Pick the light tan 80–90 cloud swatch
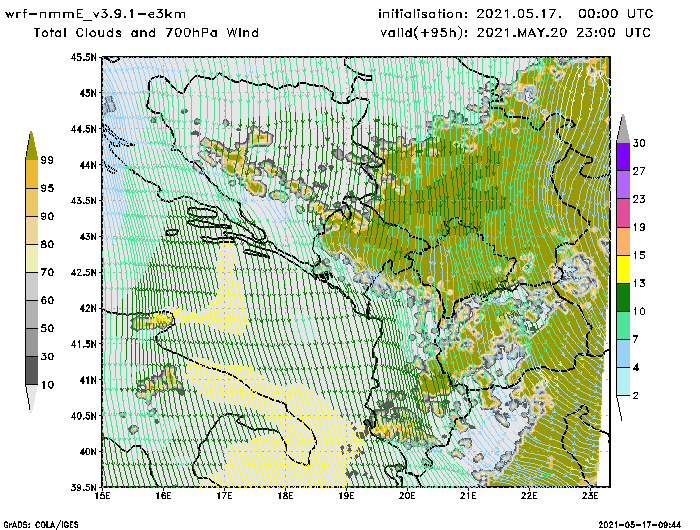 [32, 230]
